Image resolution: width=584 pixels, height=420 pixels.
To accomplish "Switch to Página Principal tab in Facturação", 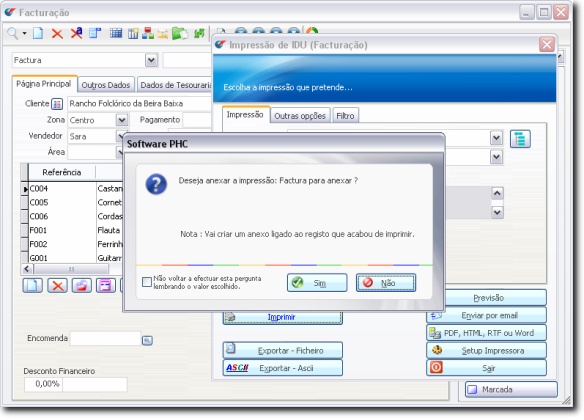I will pos(44,84).
